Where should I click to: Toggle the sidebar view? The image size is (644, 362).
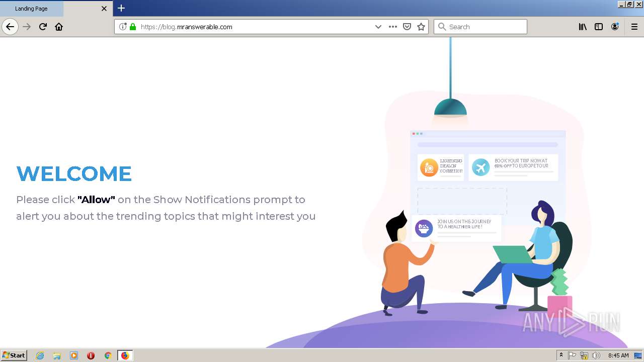tap(599, 27)
